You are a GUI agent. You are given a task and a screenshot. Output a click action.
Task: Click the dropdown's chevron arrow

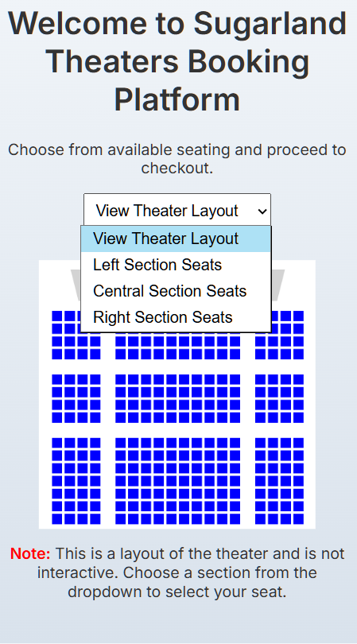262,211
